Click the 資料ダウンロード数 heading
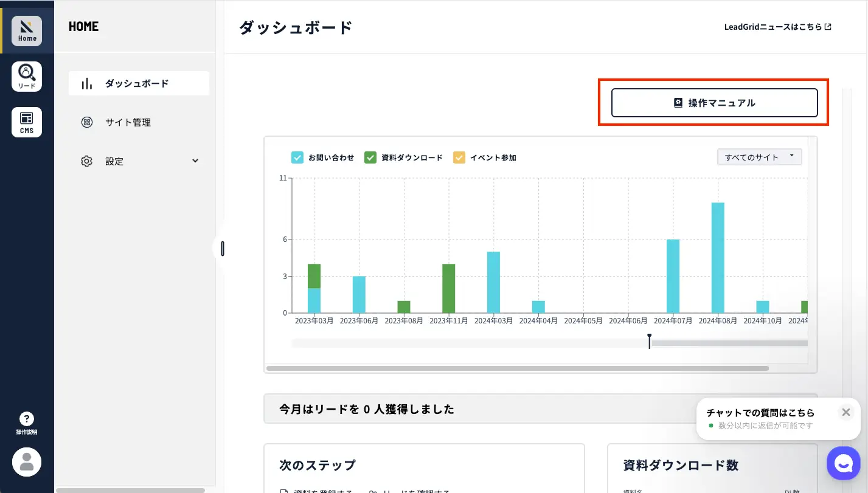This screenshot has height=493, width=868. click(x=681, y=465)
